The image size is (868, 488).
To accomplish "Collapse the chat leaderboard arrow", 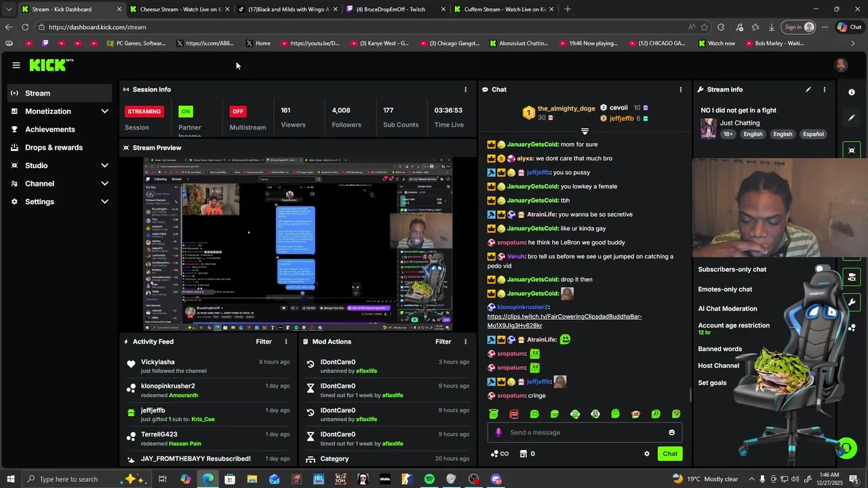I will [x=585, y=131].
